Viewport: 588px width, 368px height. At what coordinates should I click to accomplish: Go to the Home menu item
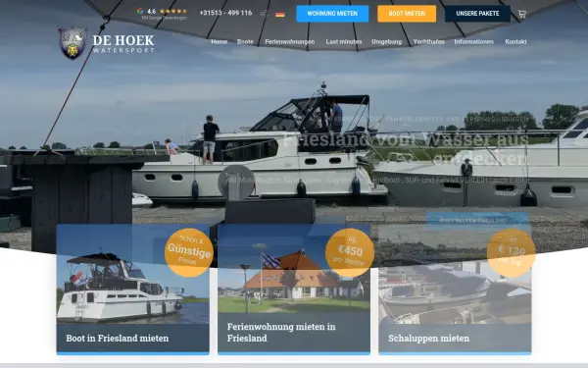tap(219, 41)
